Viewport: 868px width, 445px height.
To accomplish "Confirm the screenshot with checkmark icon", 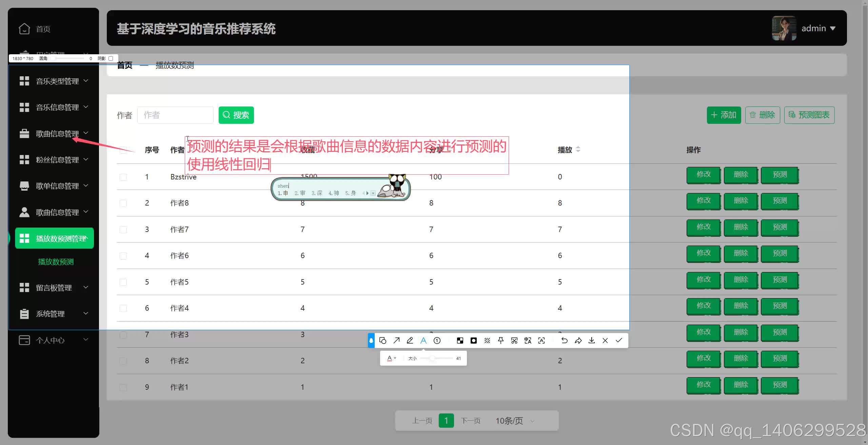I will pyautogui.click(x=619, y=341).
